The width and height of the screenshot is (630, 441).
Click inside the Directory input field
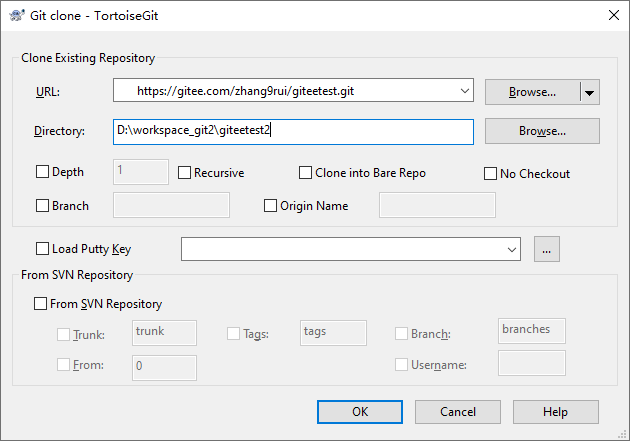click(x=293, y=131)
